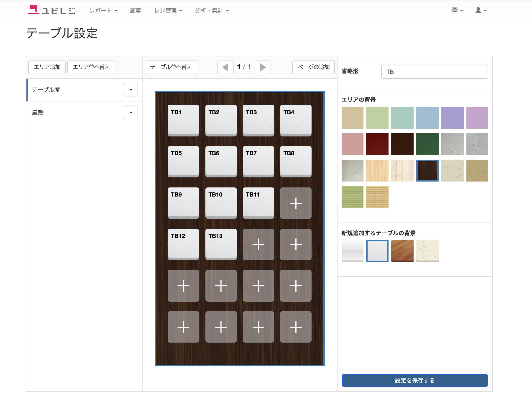532x409 pixels.
Task: Select table TB1
Action: 183,120
